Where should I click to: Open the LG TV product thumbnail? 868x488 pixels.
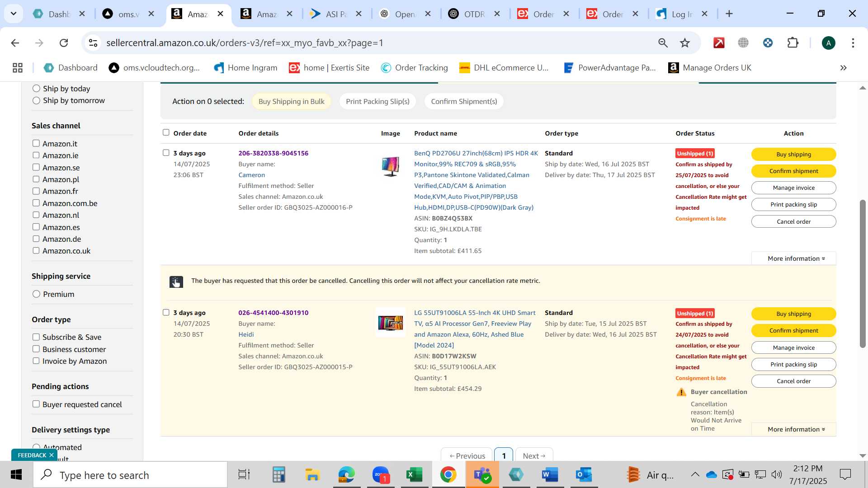[391, 323]
